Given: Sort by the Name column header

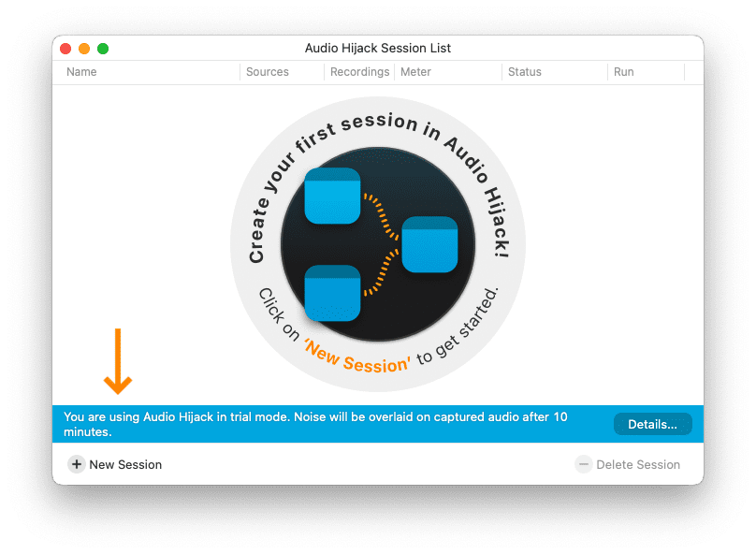Looking at the screenshot, I should point(81,72).
